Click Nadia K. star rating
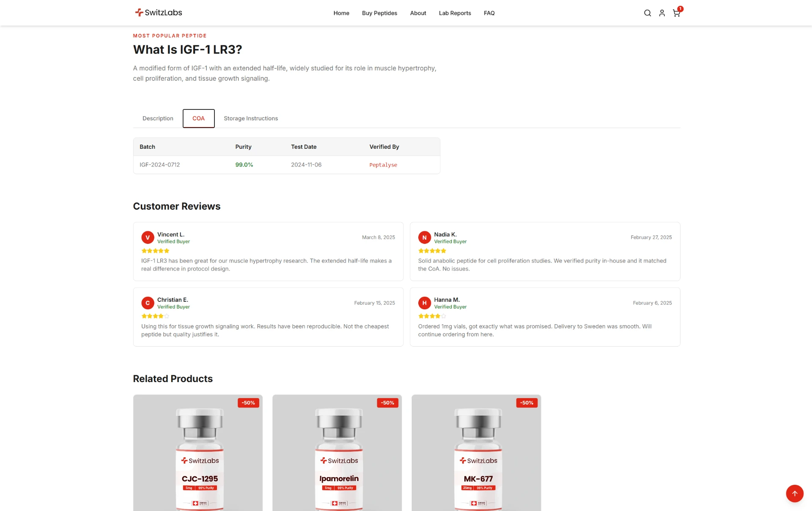This screenshot has height=511, width=812. [x=432, y=251]
